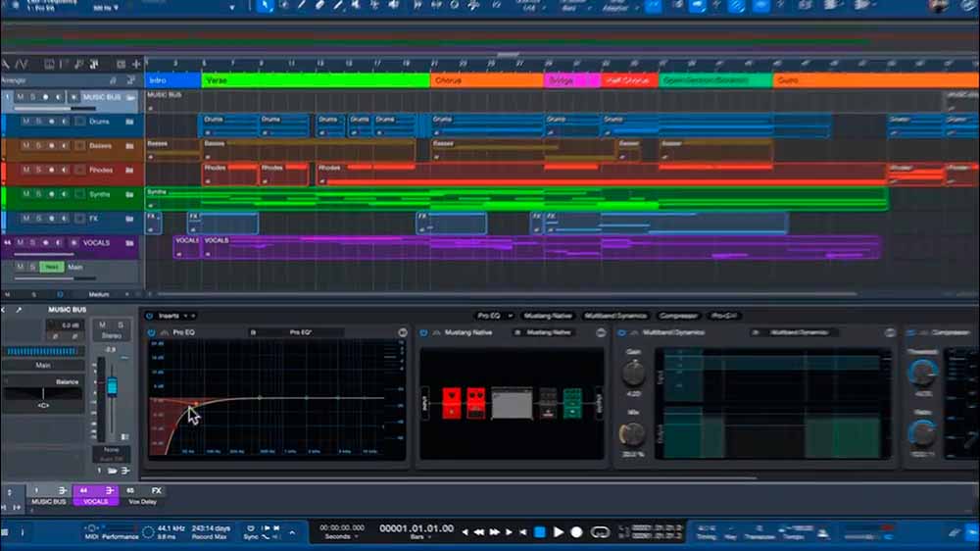Select the Arrow tool in top toolbar

[265, 6]
